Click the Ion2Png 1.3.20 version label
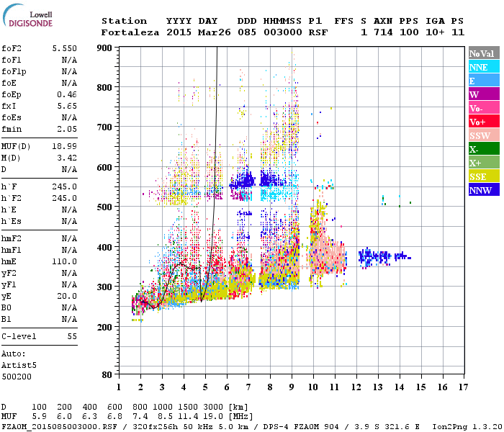 tap(467, 427)
